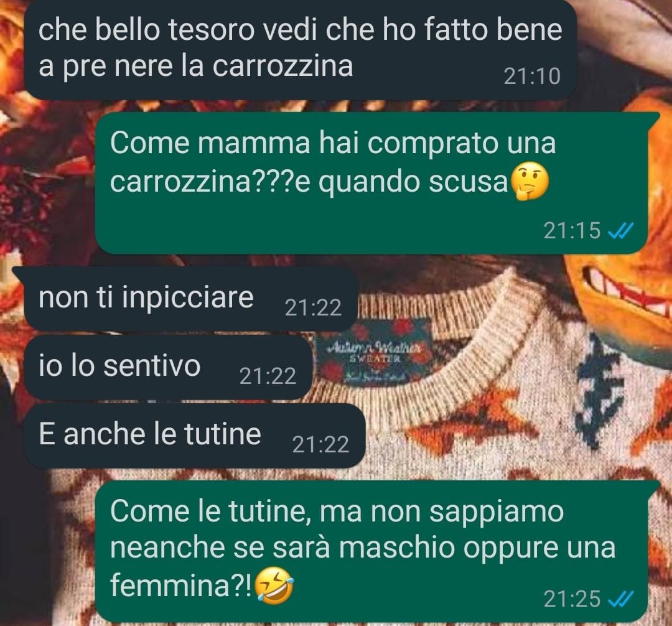This screenshot has height=626, width=672.
Task: Tap the 21:22 timestamp beside 'non ti inpicciare'
Action: 313,307
